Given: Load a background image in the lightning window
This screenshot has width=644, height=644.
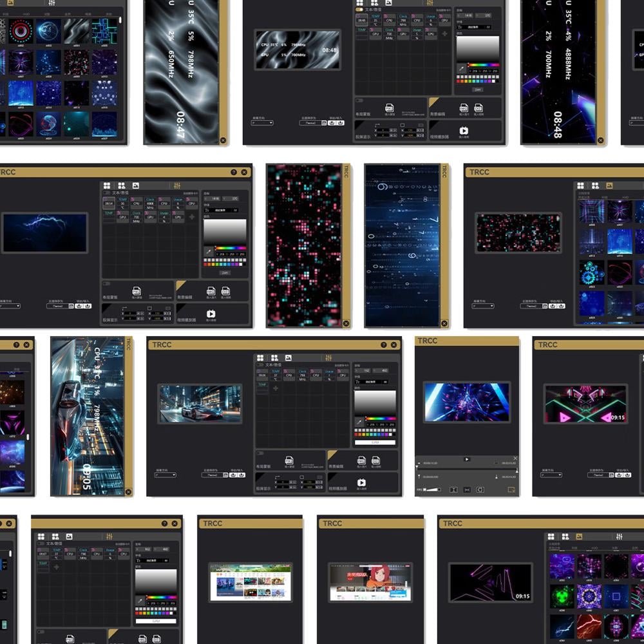Looking at the screenshot, I should click(211, 291).
